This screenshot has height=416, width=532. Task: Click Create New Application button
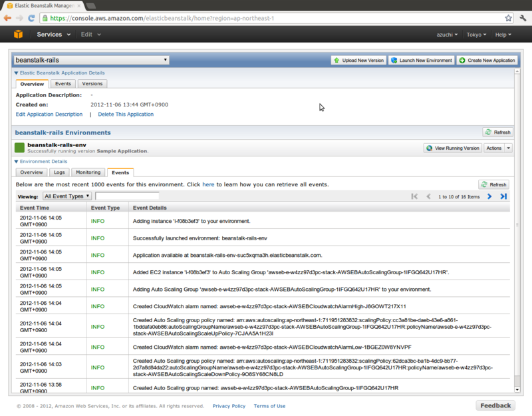point(487,60)
